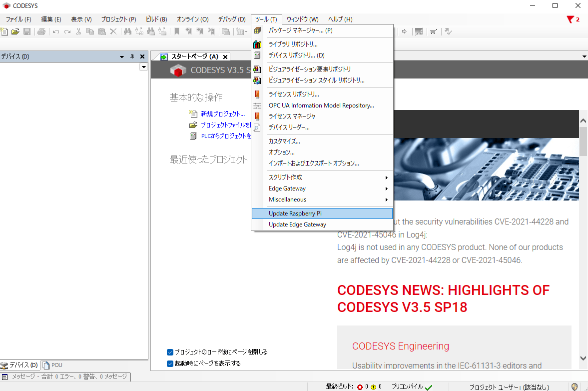Click the precompile green check icon
The width and height of the screenshot is (588, 391).
click(x=429, y=387)
